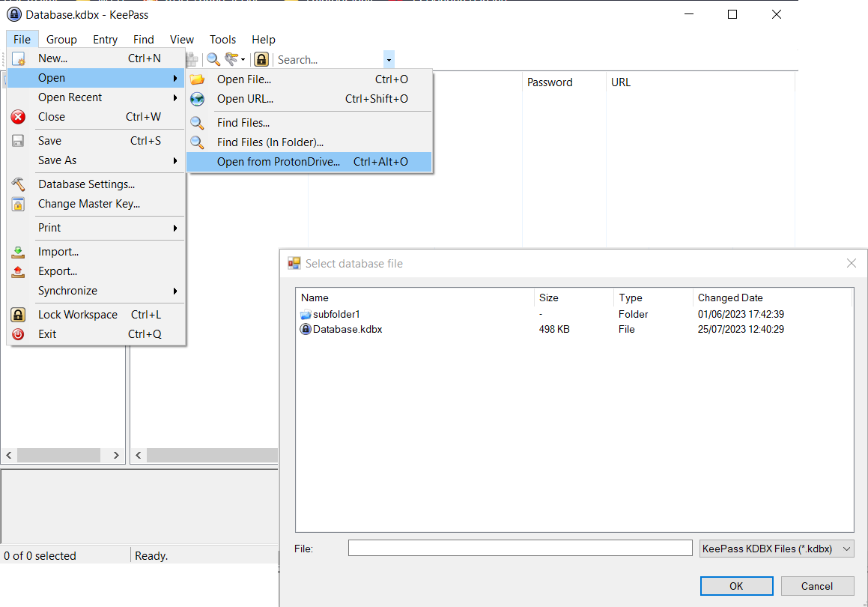Sort by the Changed Date column header
This screenshot has height=607, width=868.
coord(772,298)
